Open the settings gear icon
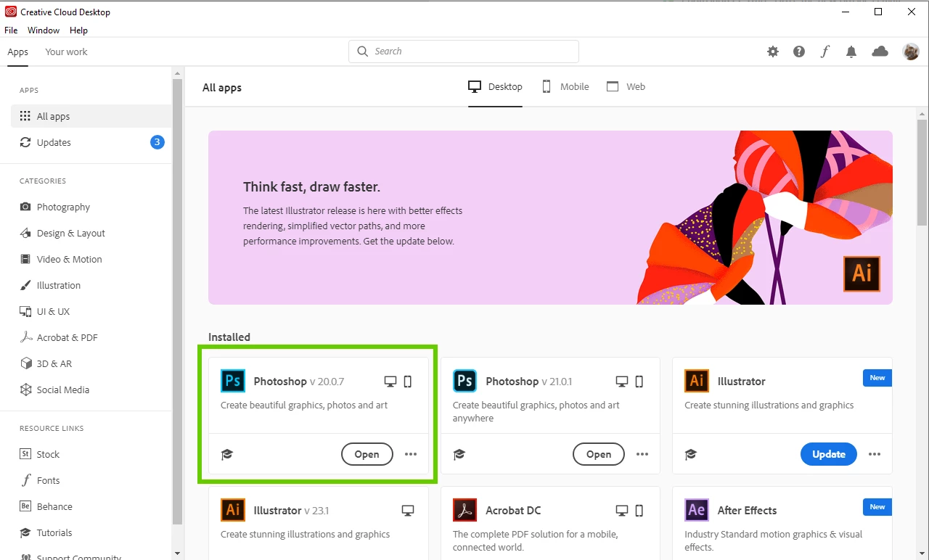This screenshot has width=929, height=560. [773, 52]
